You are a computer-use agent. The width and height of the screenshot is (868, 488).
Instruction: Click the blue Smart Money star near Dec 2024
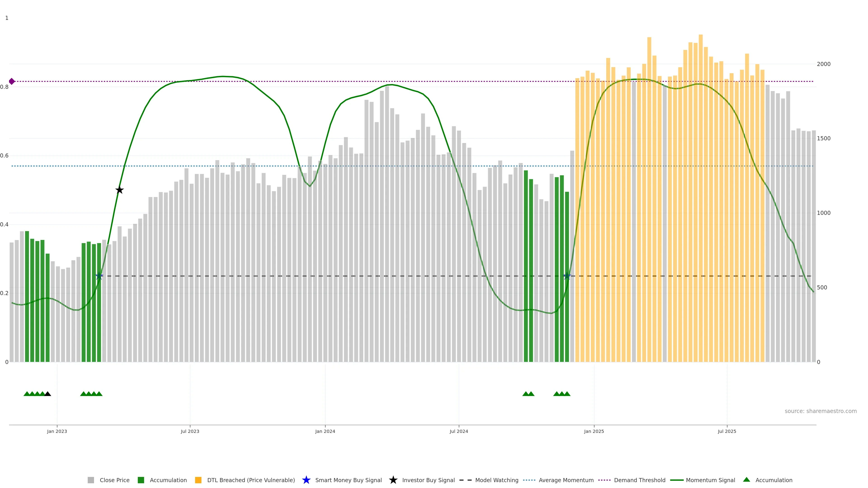(x=567, y=276)
